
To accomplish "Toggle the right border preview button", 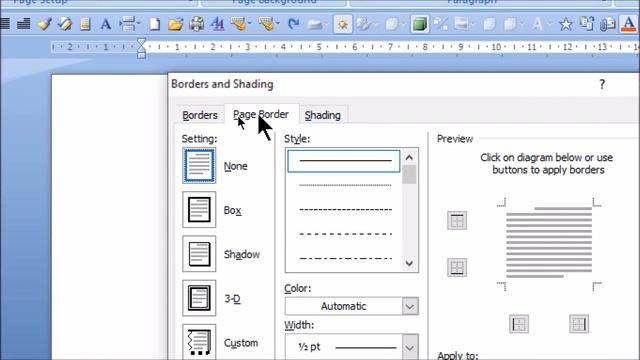I will (579, 324).
